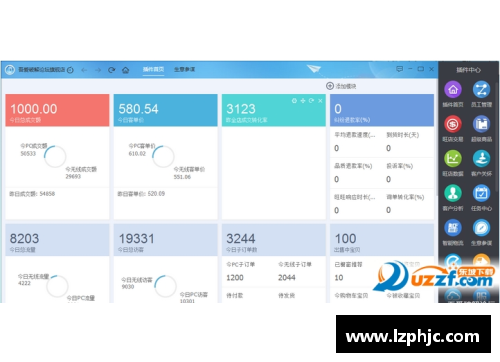
Task: Click the 待发货 label
Action: pyautogui.click(x=286, y=296)
